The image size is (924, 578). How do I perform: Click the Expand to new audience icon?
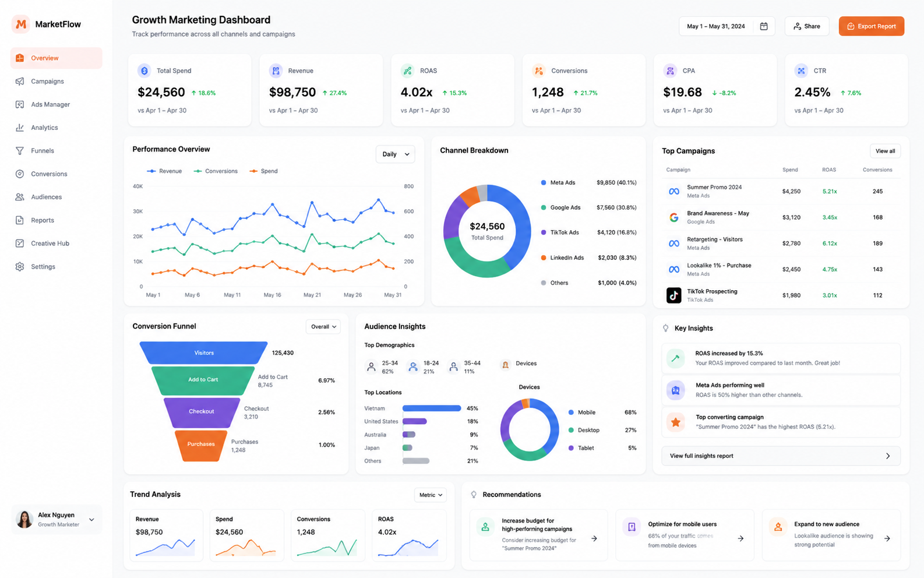[x=778, y=527]
